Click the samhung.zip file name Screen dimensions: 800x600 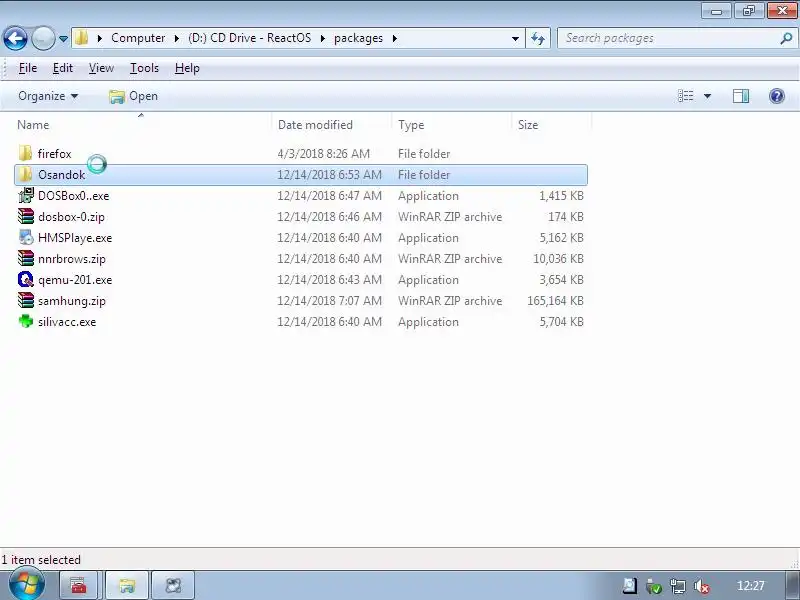coord(72,301)
